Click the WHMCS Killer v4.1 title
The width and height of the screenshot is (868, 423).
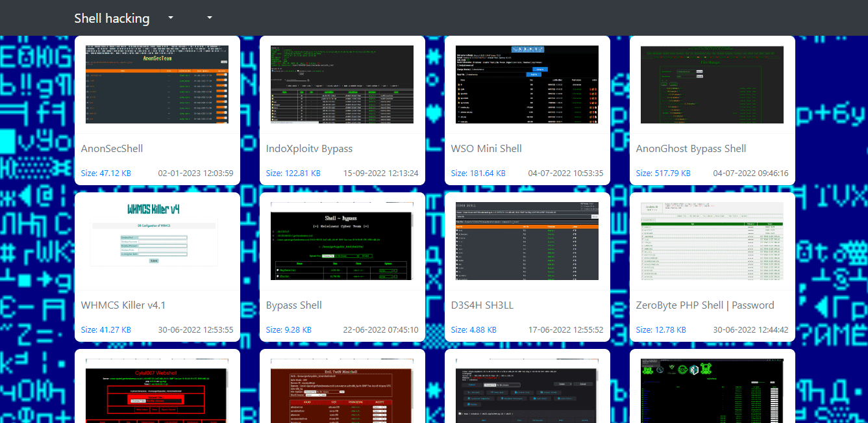pyautogui.click(x=123, y=305)
